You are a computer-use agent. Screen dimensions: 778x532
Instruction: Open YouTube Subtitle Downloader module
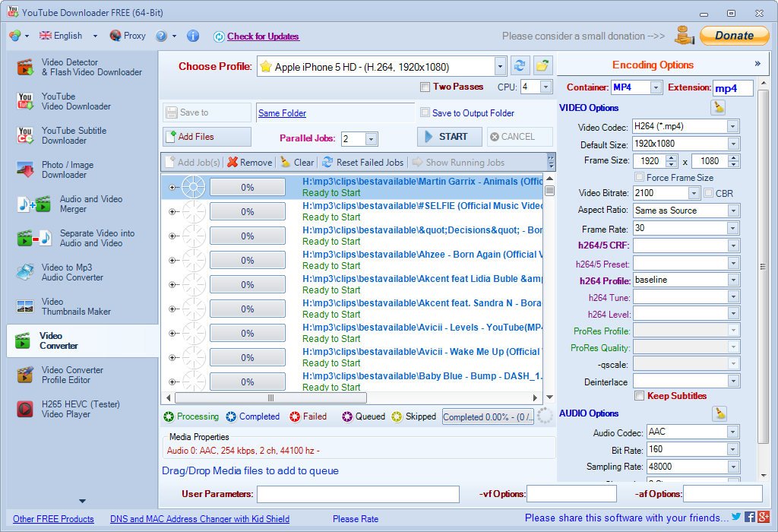pos(62,135)
